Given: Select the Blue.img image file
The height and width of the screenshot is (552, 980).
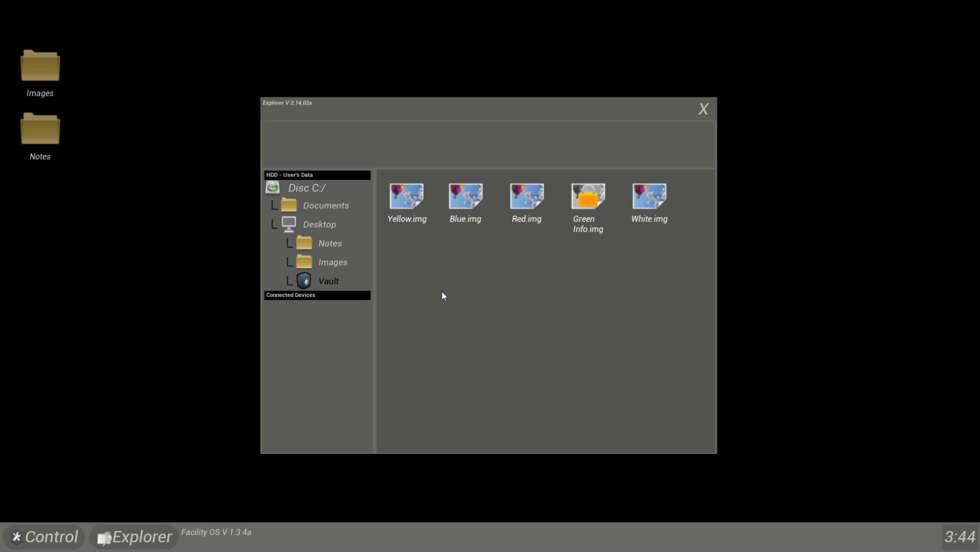Looking at the screenshot, I should (465, 197).
